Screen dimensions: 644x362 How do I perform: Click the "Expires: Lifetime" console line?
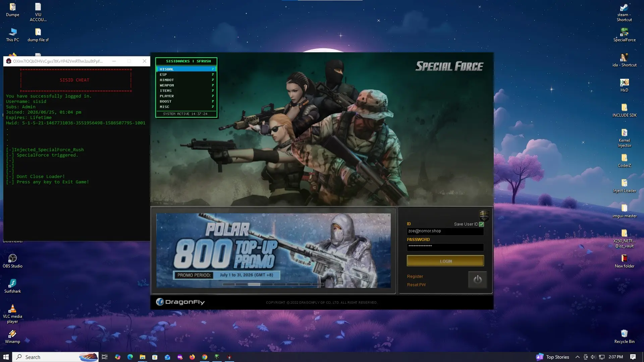click(x=29, y=118)
